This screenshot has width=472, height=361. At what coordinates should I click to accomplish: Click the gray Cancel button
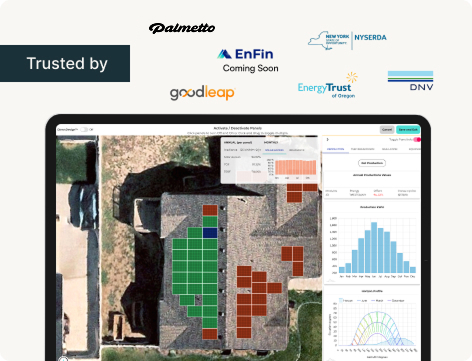[x=387, y=130]
